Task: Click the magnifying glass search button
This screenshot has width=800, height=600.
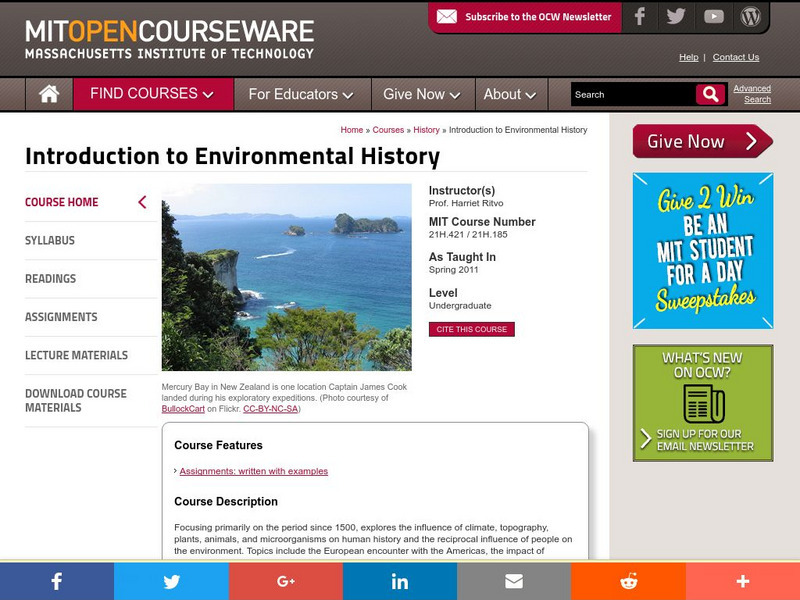Action: pyautogui.click(x=710, y=94)
